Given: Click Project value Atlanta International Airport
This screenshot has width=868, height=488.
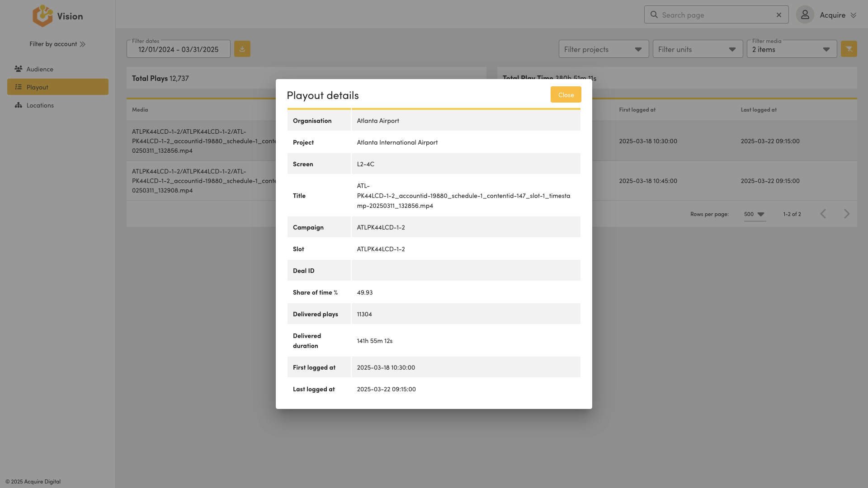Looking at the screenshot, I should click(x=397, y=142).
